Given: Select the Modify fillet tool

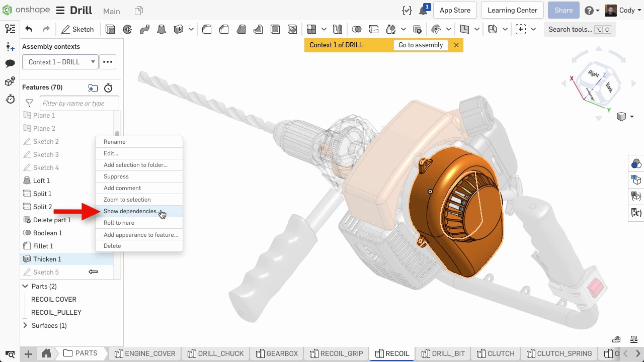Looking at the screenshot, I should tap(436, 29).
